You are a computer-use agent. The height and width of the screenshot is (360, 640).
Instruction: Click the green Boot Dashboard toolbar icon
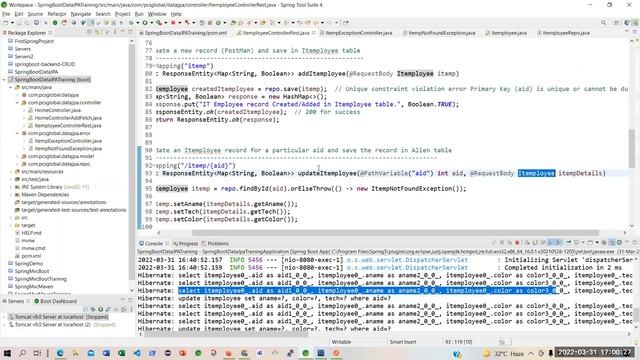[55, 23]
